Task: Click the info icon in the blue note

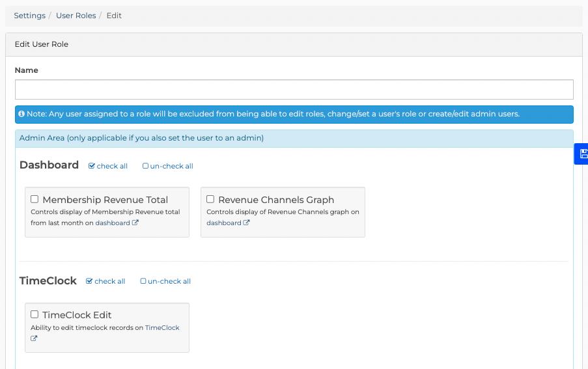Action: 21,113
